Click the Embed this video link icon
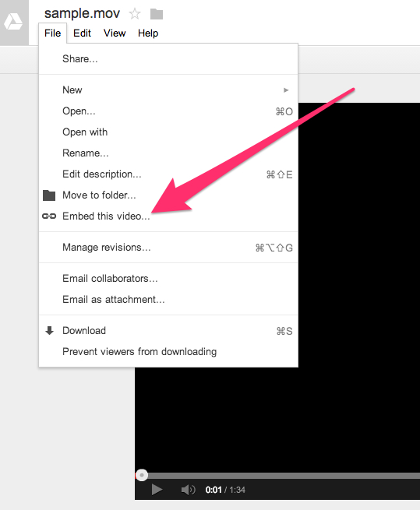420x510 pixels. [49, 216]
